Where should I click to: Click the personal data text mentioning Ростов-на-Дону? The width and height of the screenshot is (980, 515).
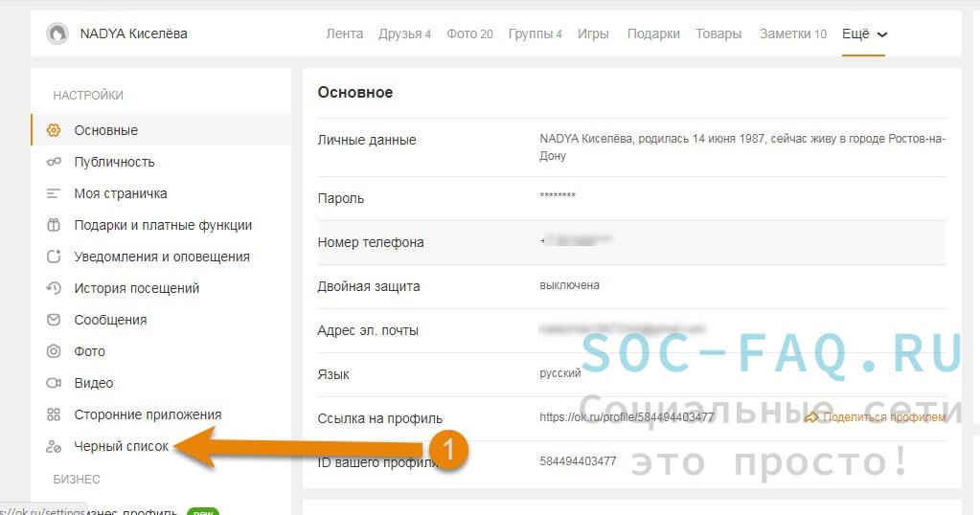[742, 147]
